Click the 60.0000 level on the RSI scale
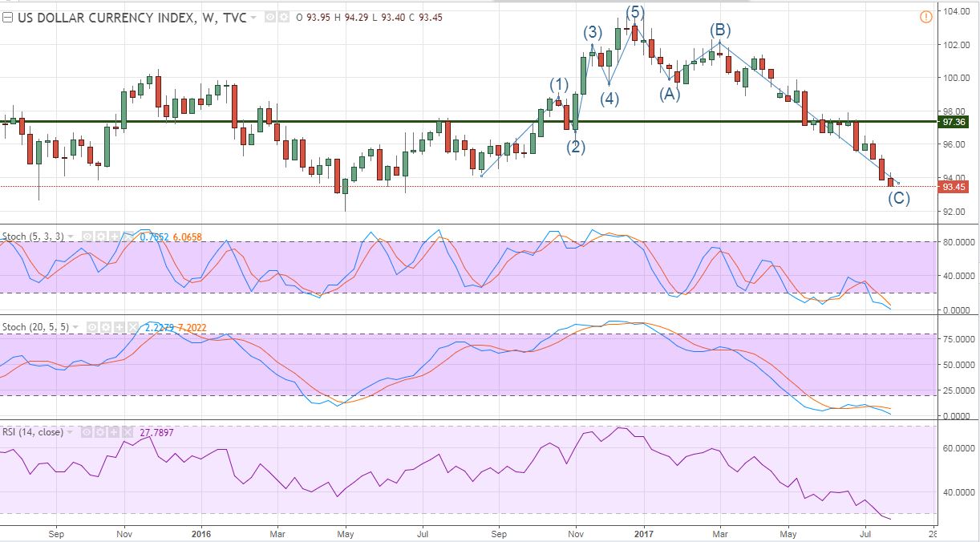The width and height of the screenshot is (980, 542). point(959,449)
